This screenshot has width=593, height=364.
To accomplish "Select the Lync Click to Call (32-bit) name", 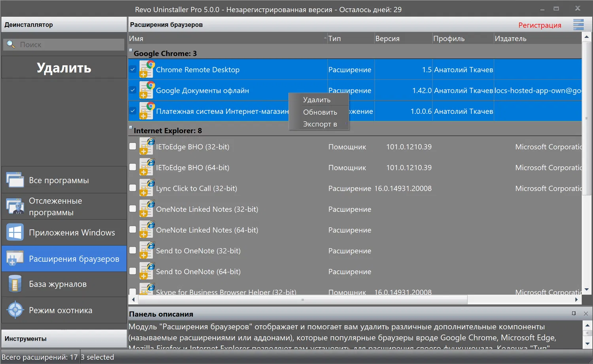I will [x=196, y=189].
